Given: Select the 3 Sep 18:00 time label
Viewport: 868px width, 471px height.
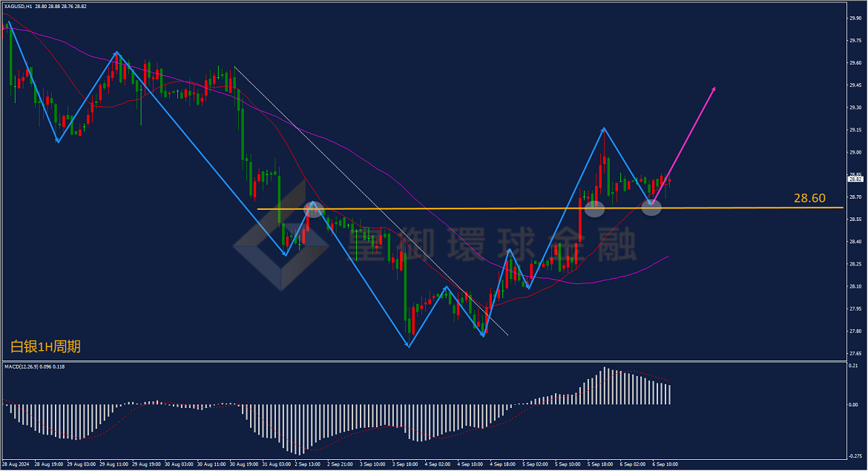Looking at the screenshot, I should pos(406,464).
